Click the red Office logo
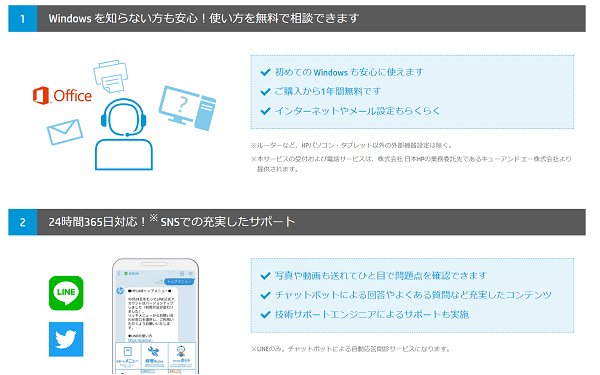The width and height of the screenshot is (600, 375). 62,96
